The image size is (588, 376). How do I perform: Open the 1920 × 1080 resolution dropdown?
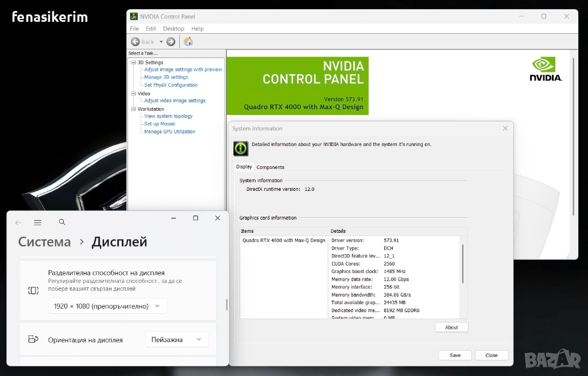(x=107, y=306)
